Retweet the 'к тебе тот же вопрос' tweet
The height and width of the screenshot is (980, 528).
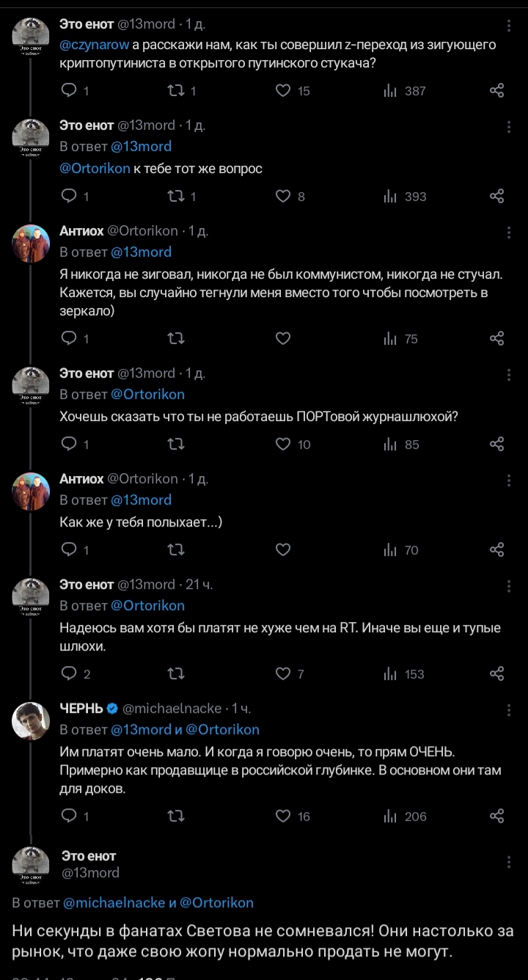point(176,197)
